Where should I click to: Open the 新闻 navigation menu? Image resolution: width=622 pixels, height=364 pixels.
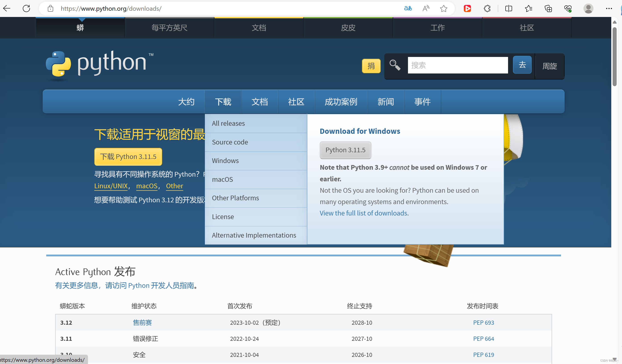(386, 102)
